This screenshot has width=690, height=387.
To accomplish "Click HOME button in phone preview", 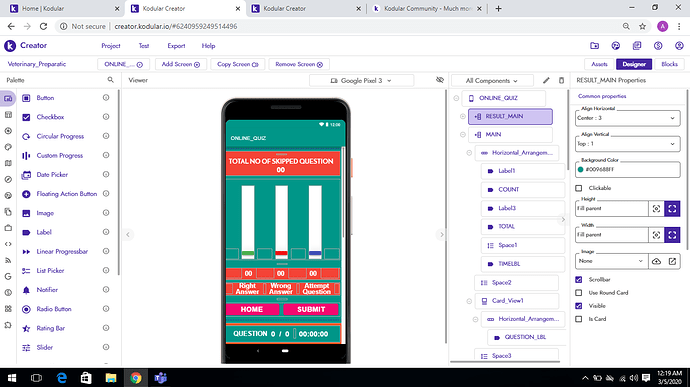I will [252, 310].
